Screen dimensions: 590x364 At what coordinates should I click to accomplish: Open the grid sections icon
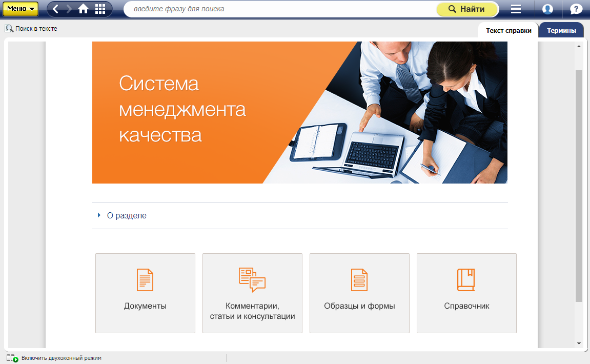100,9
